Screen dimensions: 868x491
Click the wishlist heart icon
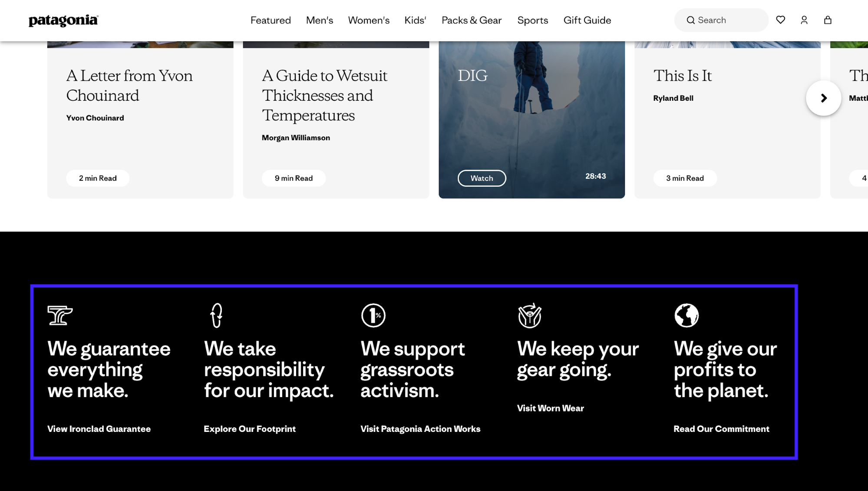point(780,20)
